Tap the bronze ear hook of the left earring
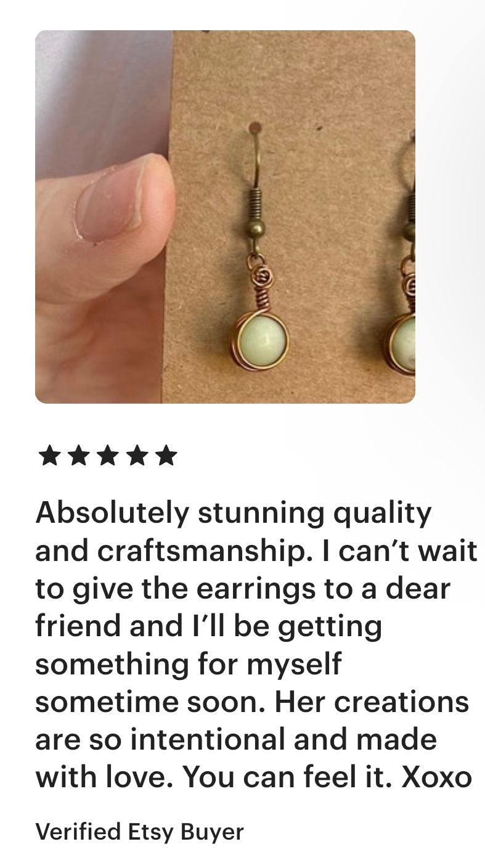485x868 pixels. coord(254,185)
